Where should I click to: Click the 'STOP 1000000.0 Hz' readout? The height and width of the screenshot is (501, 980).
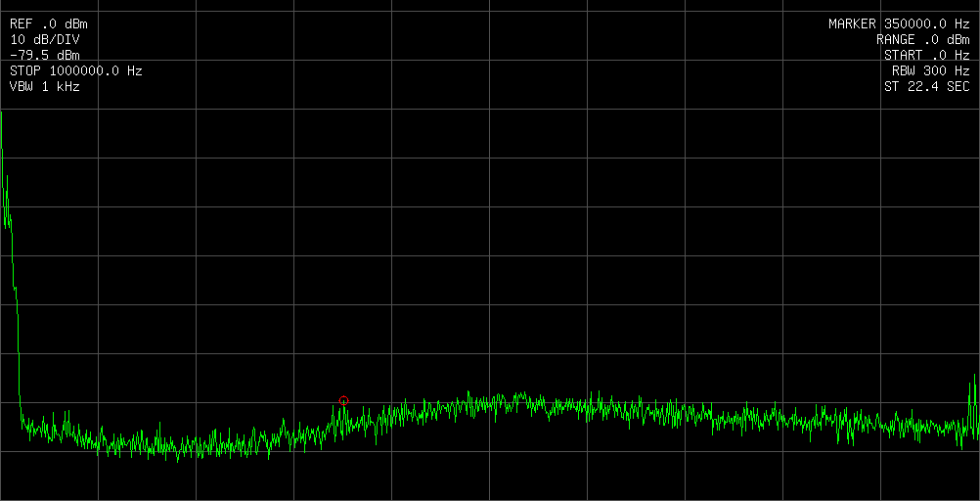76,71
